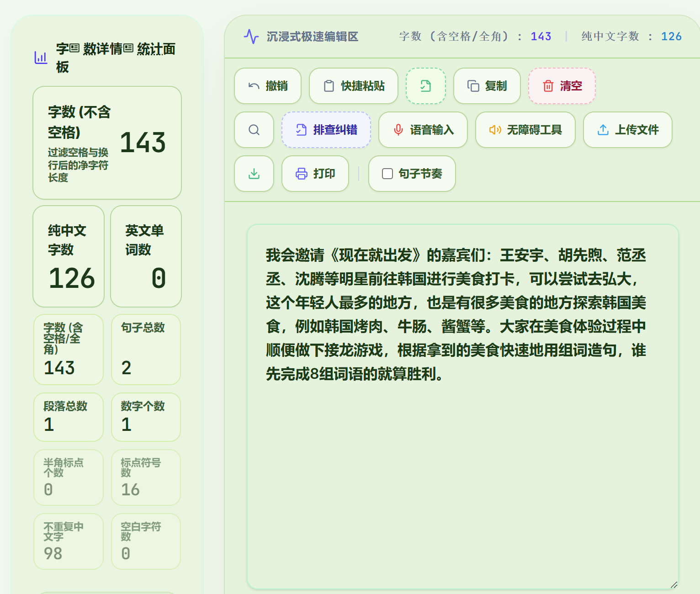Viewport: 700px width, 594px height.
Task: Click the document icon in 排查纠错
Action: tap(302, 130)
